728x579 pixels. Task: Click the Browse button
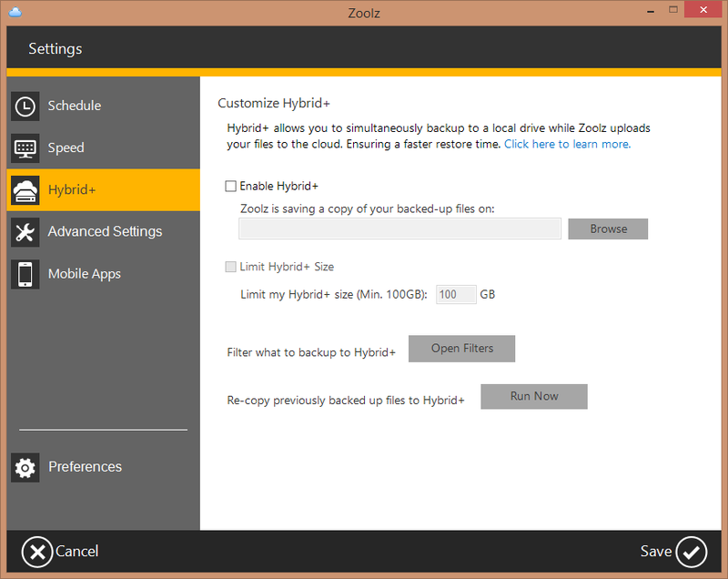(608, 229)
